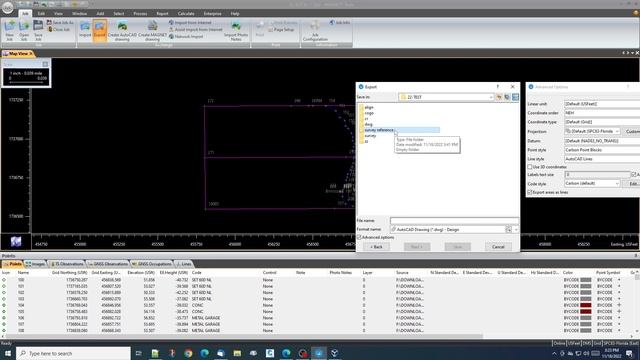640x360 pixels.
Task: Open the Edit menu
Action: coord(41,13)
